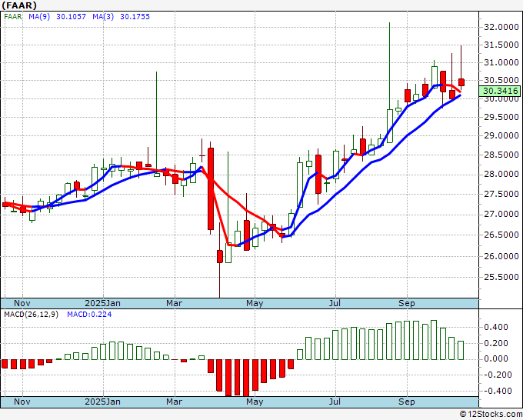Click the 28.0000 price axis label

[x=501, y=174]
